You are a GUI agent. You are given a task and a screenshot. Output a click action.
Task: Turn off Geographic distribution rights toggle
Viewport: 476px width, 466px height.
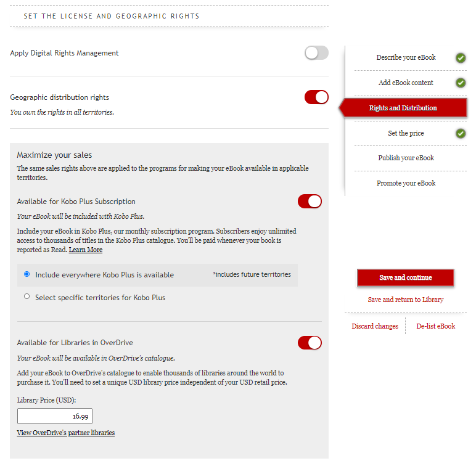pyautogui.click(x=316, y=97)
